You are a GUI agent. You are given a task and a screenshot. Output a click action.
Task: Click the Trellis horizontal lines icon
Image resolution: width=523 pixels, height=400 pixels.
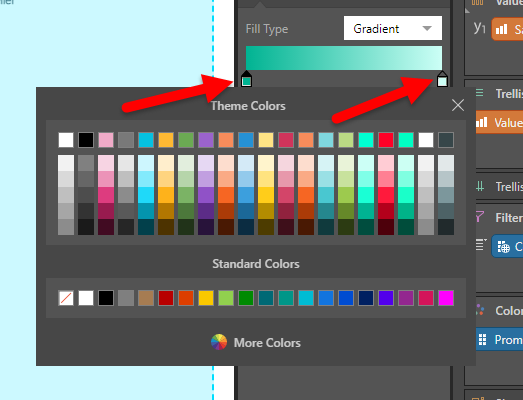[x=479, y=93]
